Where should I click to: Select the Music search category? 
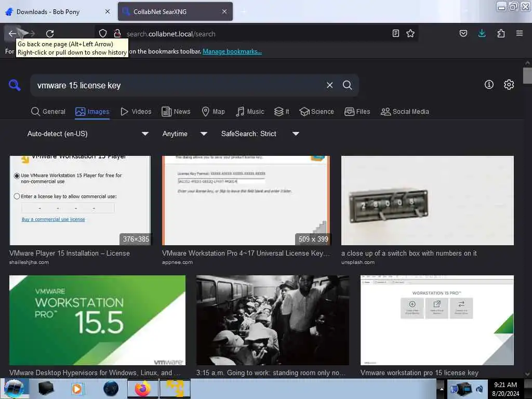250,112
